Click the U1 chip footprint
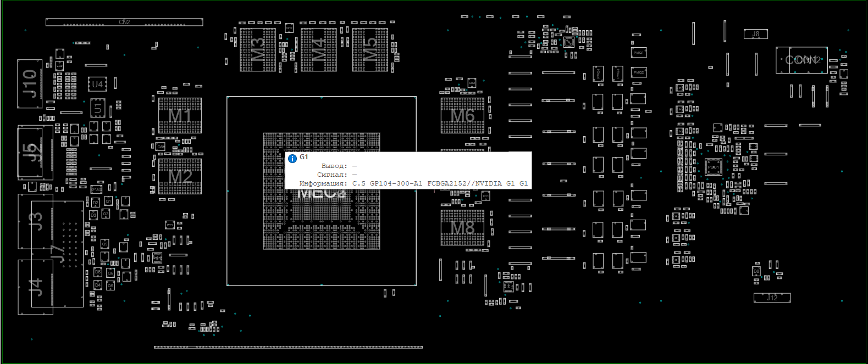The image size is (868, 364). 98,108
